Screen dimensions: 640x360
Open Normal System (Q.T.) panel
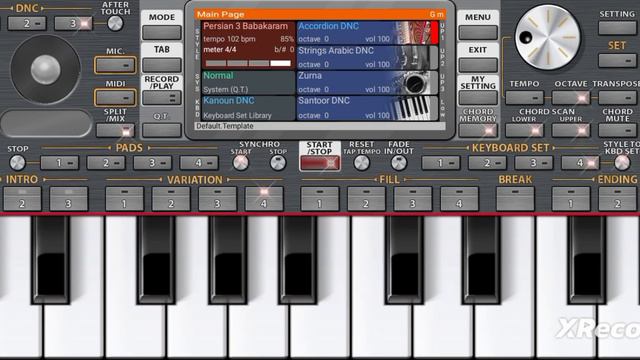248,83
